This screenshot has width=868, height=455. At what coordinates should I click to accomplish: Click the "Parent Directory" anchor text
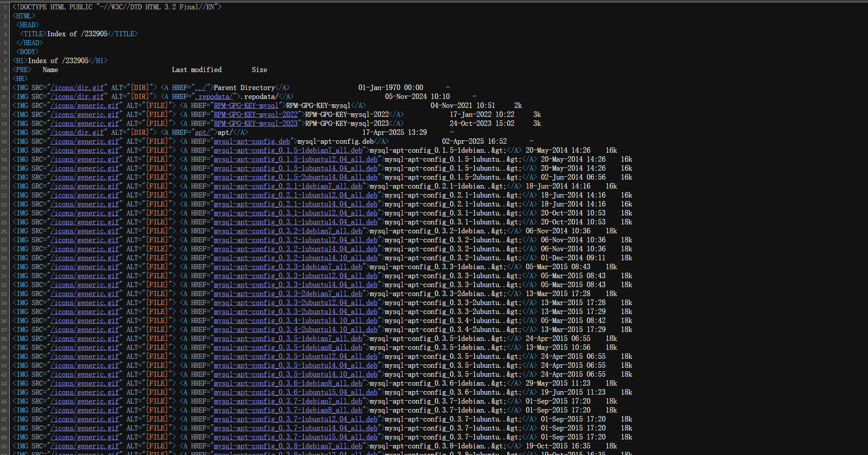click(x=244, y=88)
